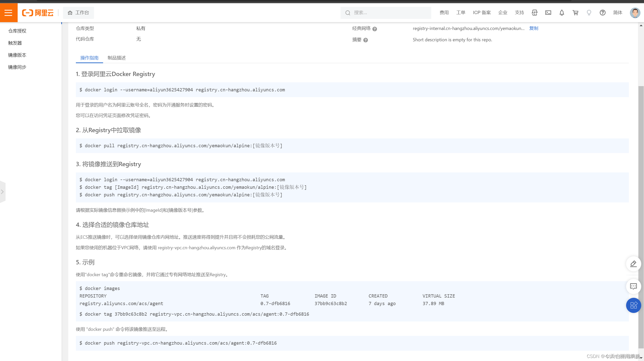The image size is (644, 361).
Task: Click the first docker login command under section 1
Action: tap(182, 90)
